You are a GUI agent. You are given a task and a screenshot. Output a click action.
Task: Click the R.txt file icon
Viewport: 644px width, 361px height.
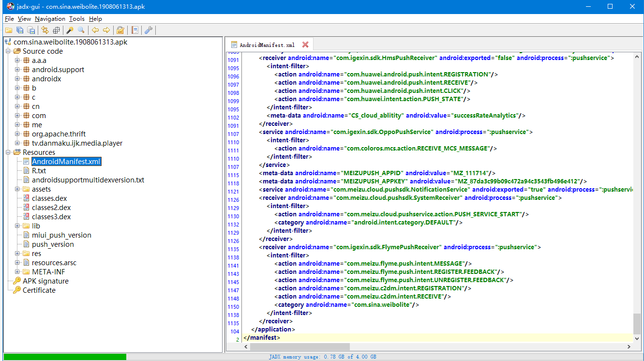pos(26,171)
